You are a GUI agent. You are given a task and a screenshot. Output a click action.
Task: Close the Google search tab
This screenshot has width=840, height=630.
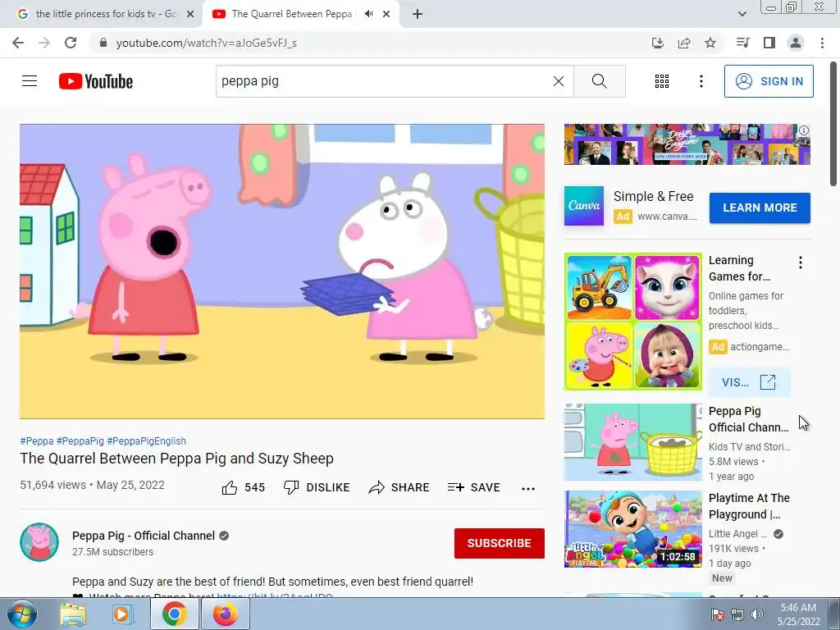[x=190, y=15]
